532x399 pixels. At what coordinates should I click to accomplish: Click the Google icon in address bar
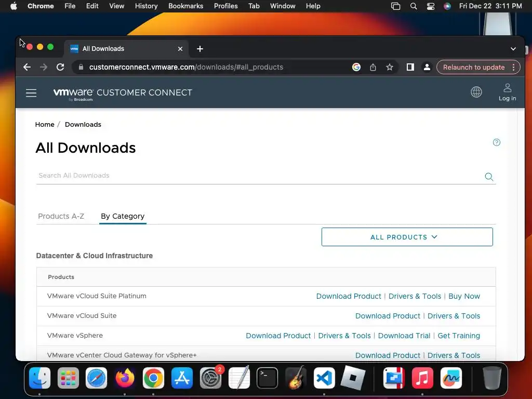(356, 67)
